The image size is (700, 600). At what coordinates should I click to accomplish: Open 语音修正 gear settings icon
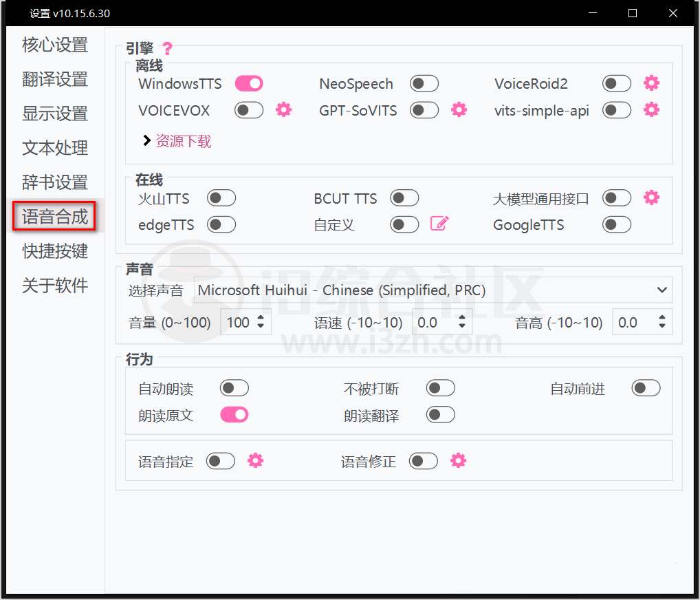point(458,460)
